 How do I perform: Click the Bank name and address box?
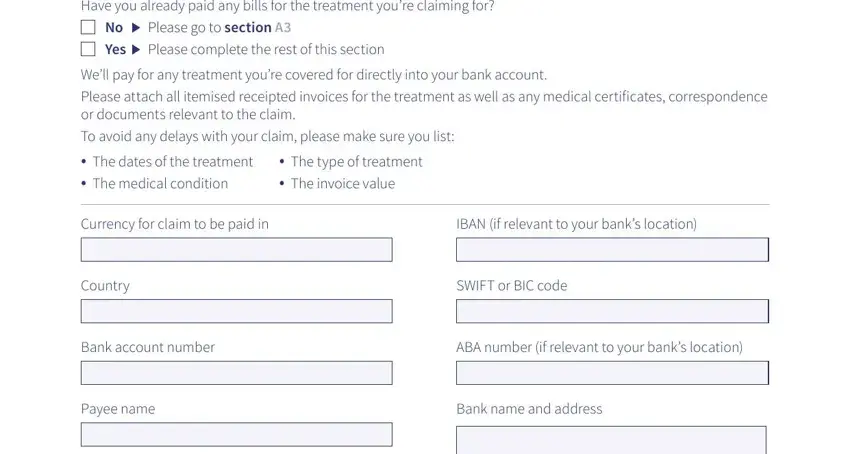pyautogui.click(x=611, y=440)
